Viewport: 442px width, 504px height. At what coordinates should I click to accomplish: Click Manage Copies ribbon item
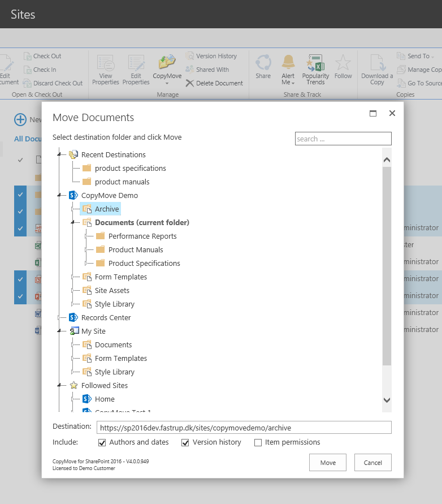(419, 70)
